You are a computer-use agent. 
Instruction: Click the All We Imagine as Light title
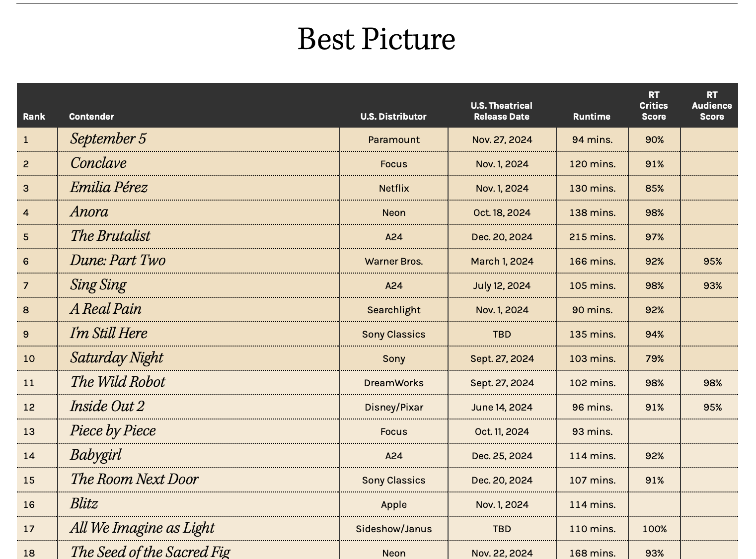coord(143,528)
